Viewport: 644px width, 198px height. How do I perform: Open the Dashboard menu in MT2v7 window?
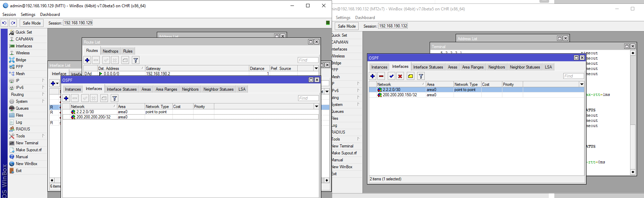click(x=365, y=17)
